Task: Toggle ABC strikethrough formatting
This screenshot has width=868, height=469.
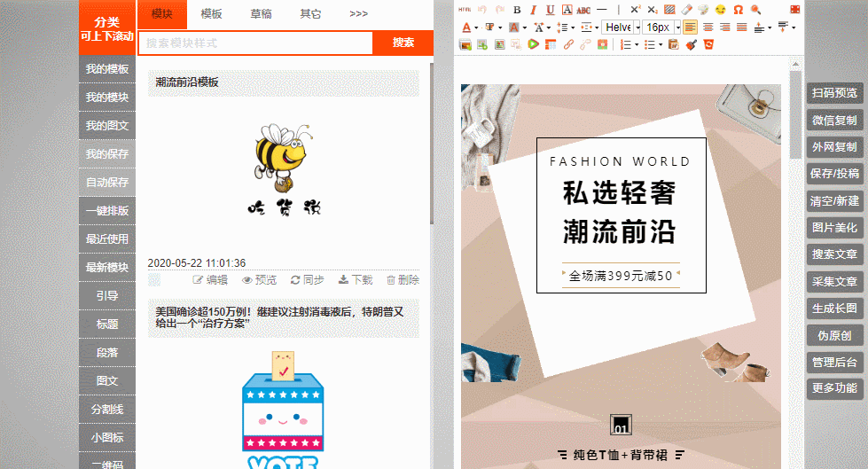Action: coord(583,10)
